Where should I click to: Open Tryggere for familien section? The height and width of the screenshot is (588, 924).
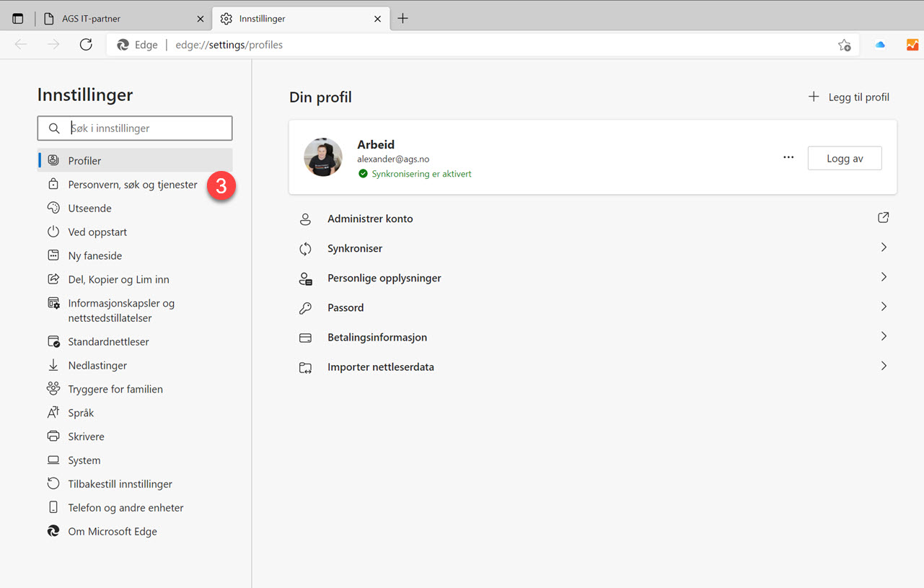point(135,390)
